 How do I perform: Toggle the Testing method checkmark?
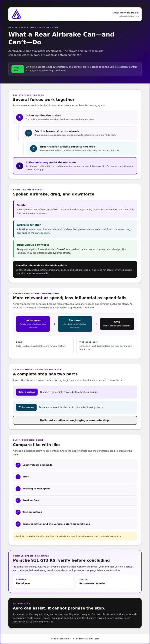[x=18, y=512]
